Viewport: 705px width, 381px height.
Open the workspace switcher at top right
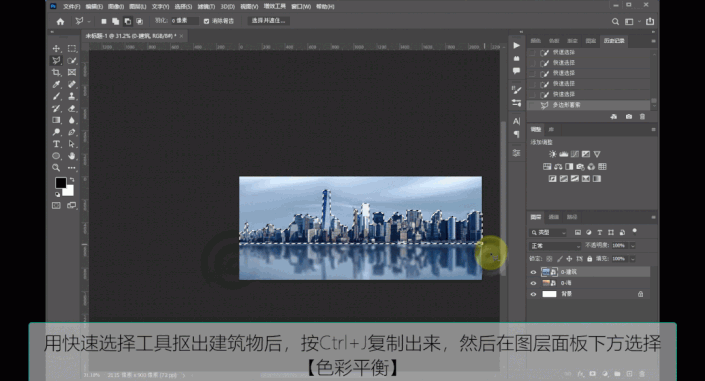click(x=629, y=21)
